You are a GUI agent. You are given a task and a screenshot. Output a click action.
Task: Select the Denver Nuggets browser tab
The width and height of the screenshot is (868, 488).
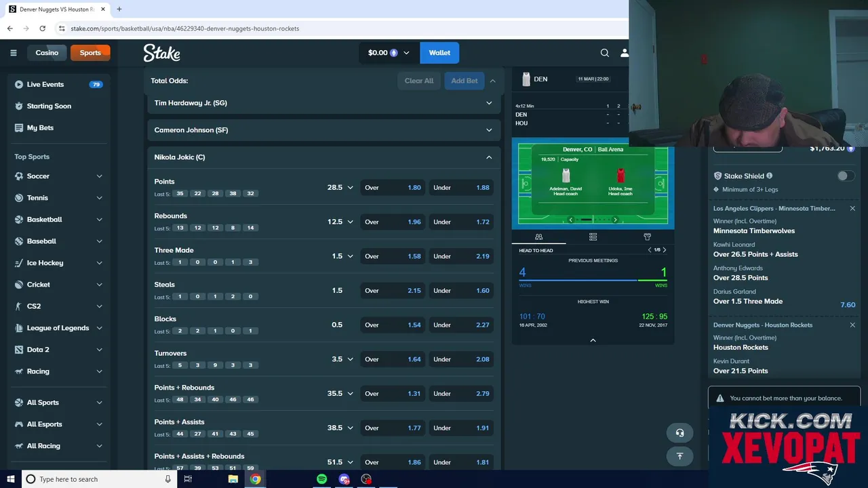[56, 9]
